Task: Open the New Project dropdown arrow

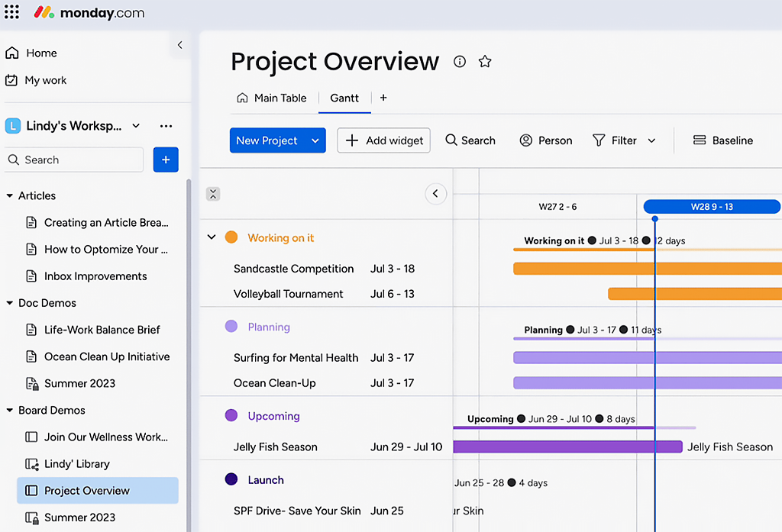Action: point(315,140)
